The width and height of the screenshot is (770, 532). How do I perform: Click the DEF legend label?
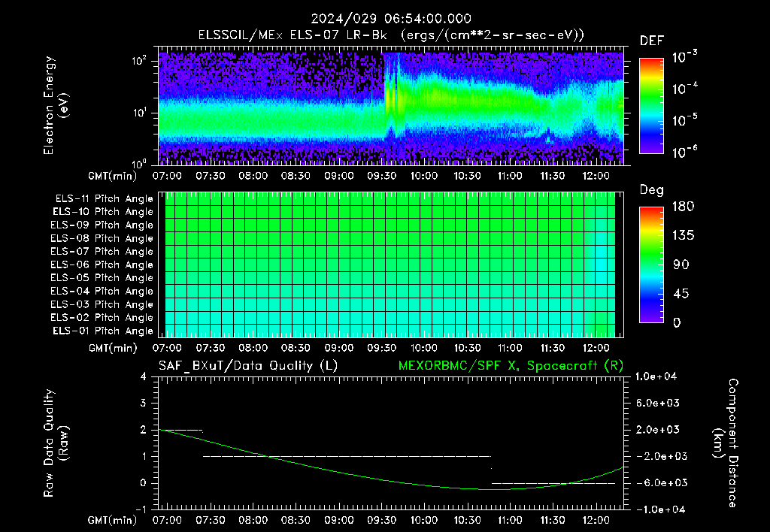(652, 41)
